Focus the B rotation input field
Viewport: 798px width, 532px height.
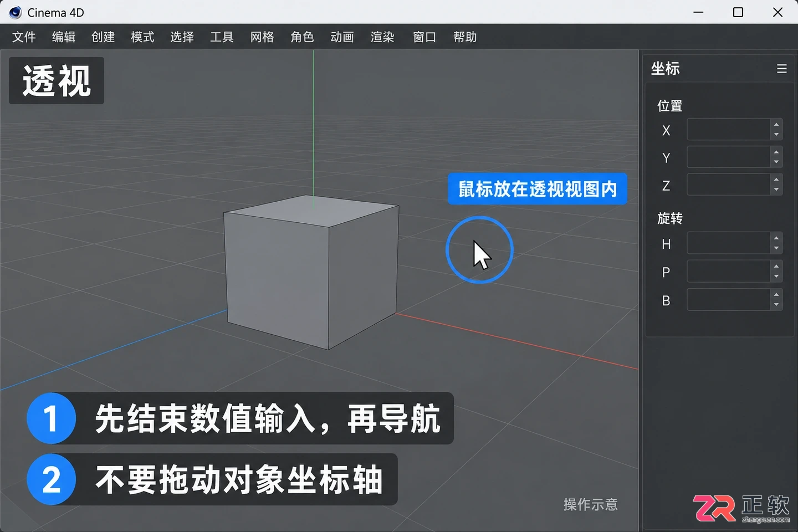coord(728,300)
